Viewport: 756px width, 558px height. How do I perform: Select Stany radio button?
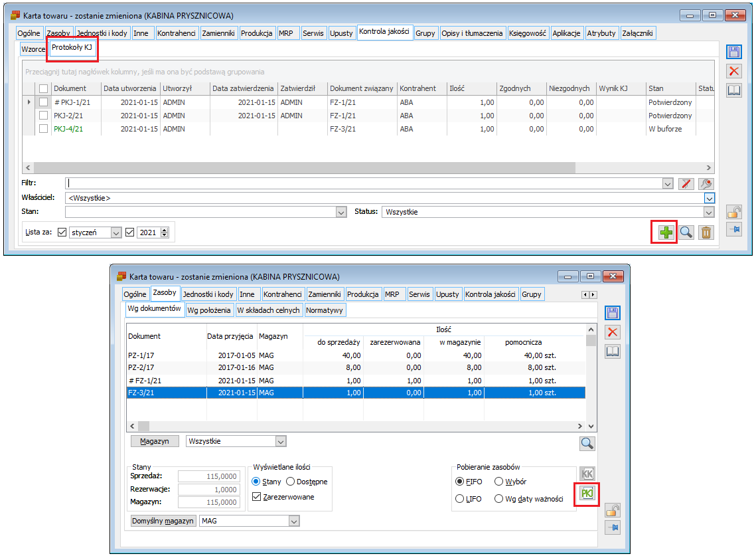coord(256,482)
